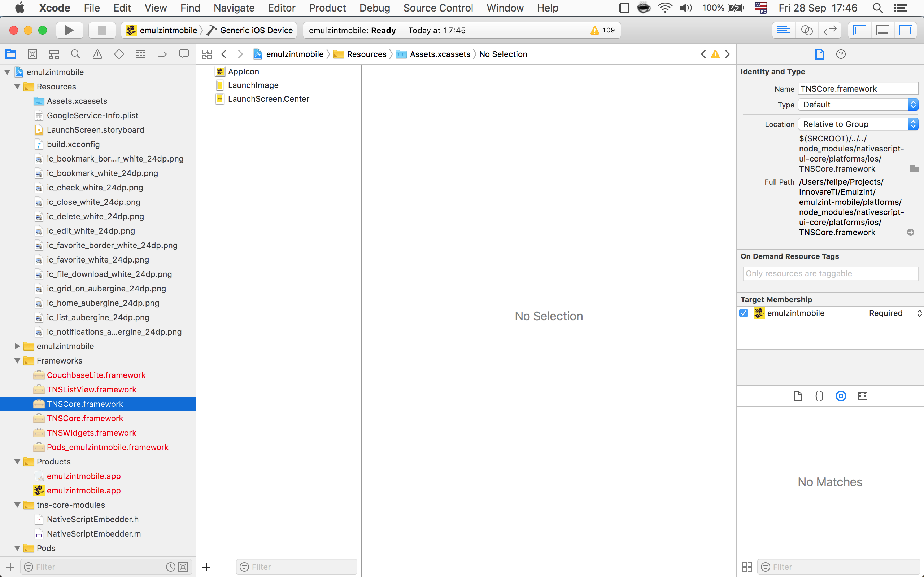This screenshot has height=577, width=924.
Task: Show the Breakpoint navigator
Action: [x=162, y=54]
